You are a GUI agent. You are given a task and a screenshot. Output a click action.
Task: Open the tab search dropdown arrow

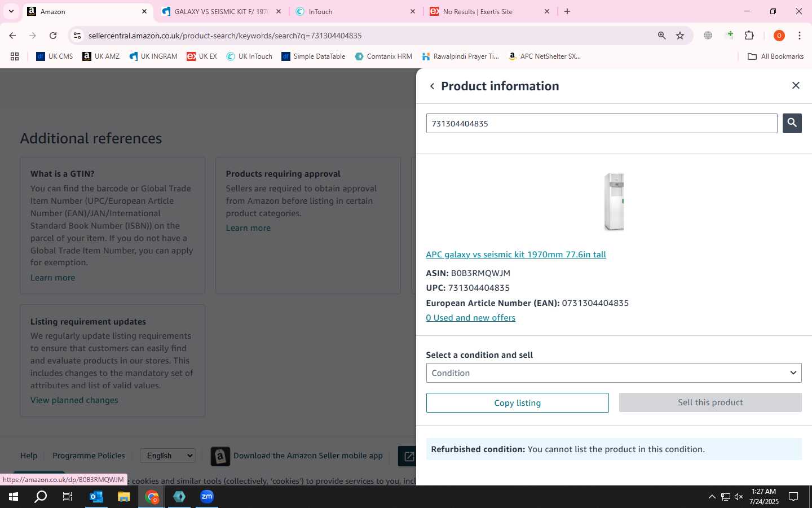[x=11, y=11]
